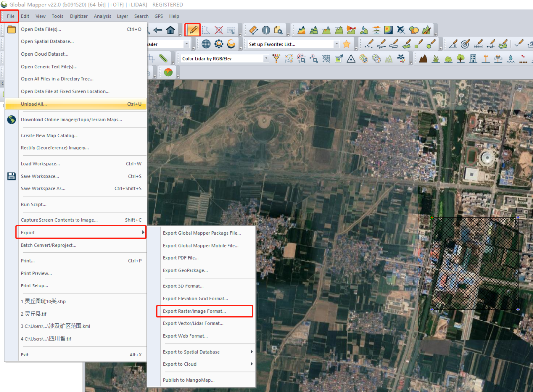The width and height of the screenshot is (533, 392).
Task: Click the back arrow view icon
Action: click(158, 30)
